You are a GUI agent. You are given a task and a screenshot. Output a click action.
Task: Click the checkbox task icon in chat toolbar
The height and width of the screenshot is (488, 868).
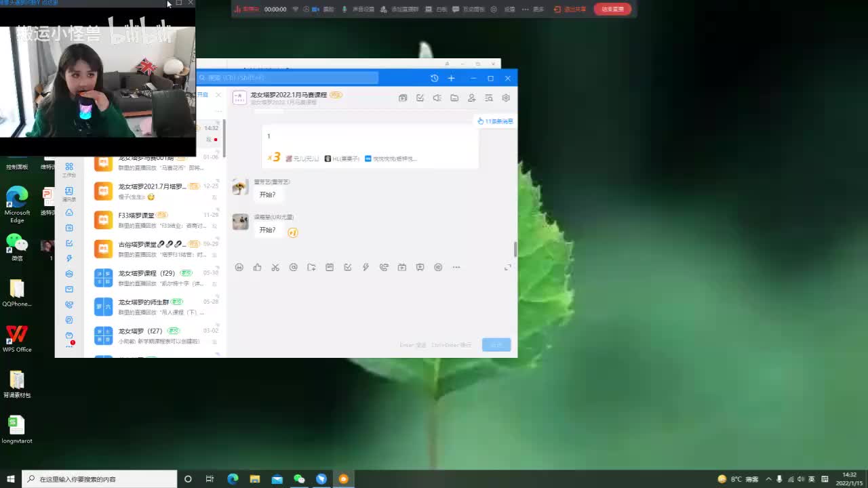pyautogui.click(x=348, y=268)
